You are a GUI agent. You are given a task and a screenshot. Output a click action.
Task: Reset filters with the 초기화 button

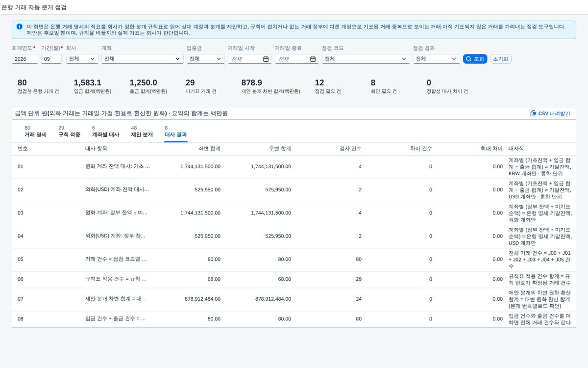coord(501,59)
